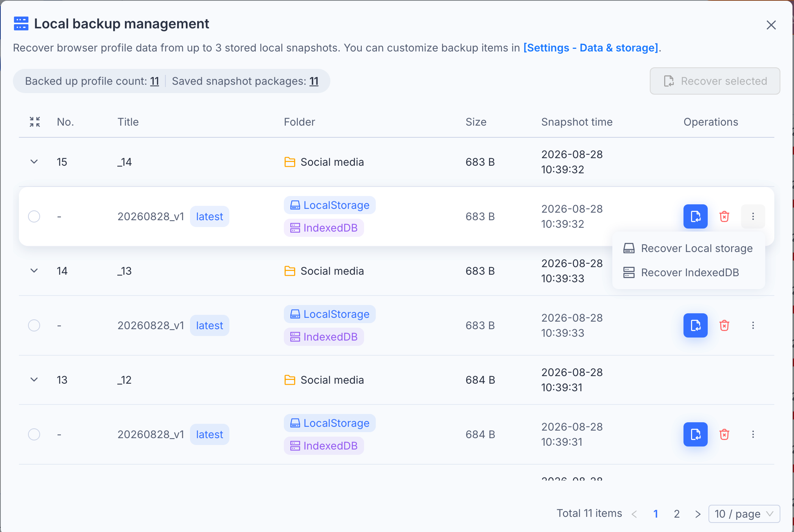Screen dimensions: 794x532
Task: Click the Recover selected button
Action: pos(715,81)
